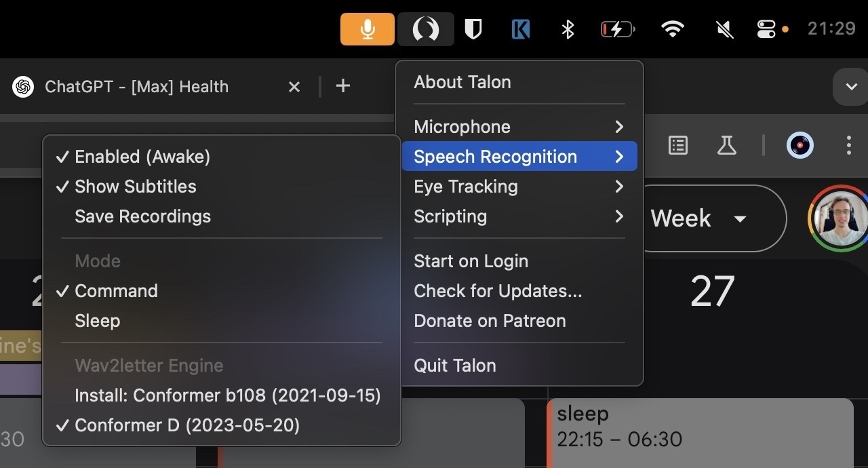Toggle Show Subtitles option
The image size is (868, 468).
[222, 187]
